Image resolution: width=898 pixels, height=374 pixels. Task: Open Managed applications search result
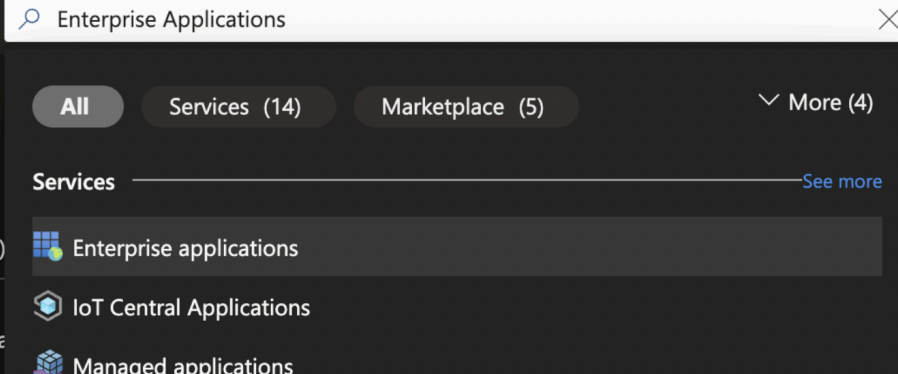tap(183, 365)
